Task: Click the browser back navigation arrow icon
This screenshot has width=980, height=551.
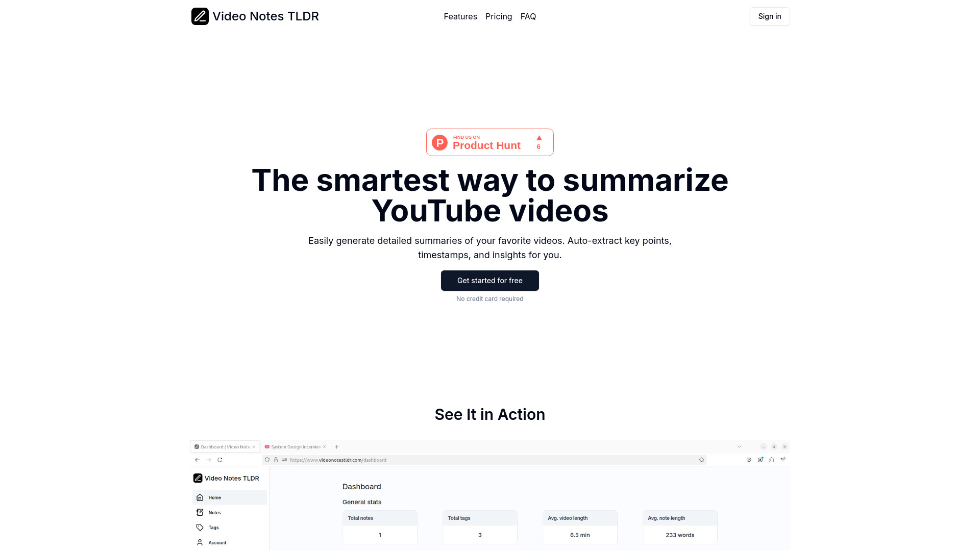Action: coord(197,460)
